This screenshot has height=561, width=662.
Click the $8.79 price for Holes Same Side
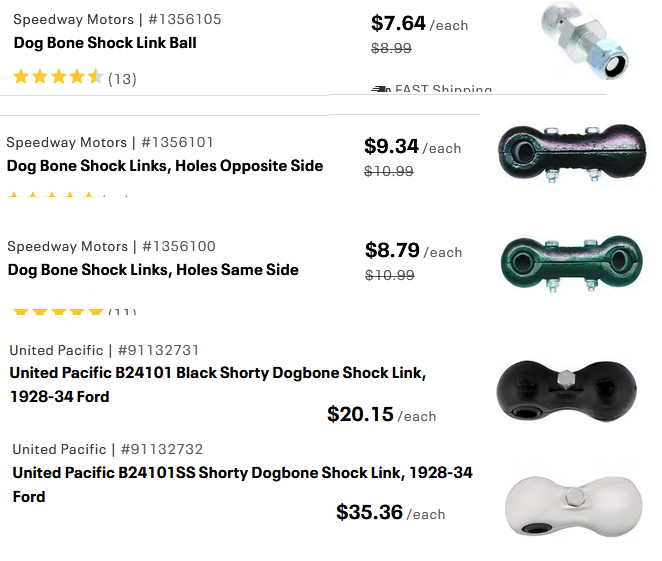click(392, 251)
